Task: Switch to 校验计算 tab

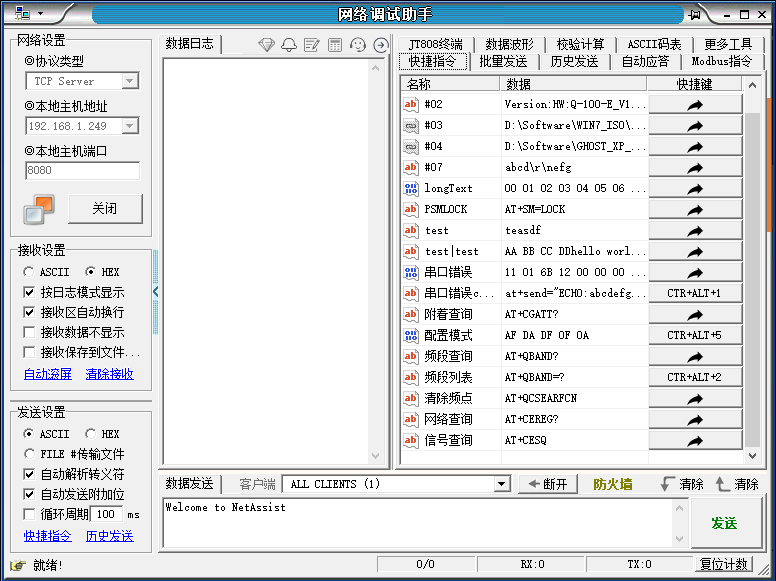Action: (581, 45)
